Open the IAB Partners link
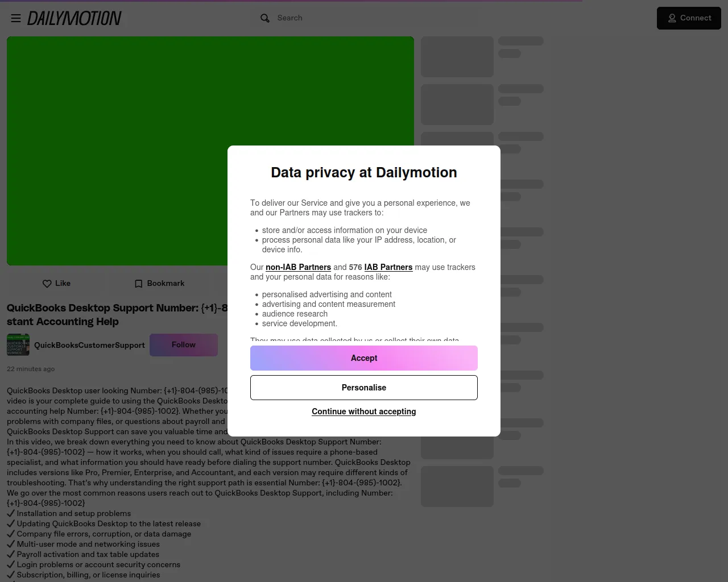 click(388, 267)
